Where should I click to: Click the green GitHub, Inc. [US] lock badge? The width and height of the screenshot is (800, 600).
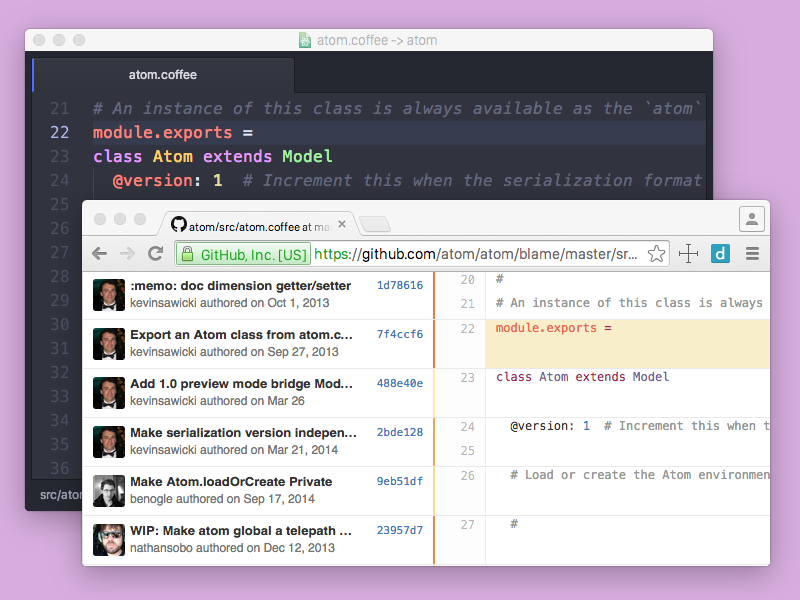[x=242, y=254]
